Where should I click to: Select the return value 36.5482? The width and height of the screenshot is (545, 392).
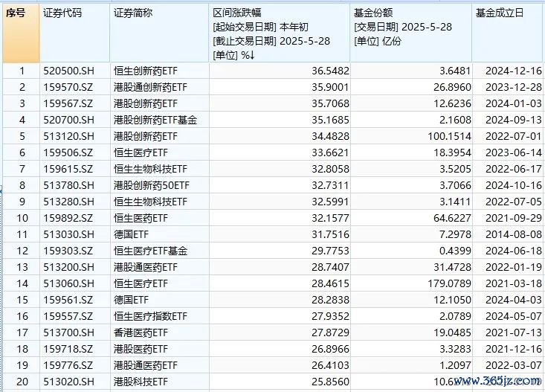(x=330, y=71)
